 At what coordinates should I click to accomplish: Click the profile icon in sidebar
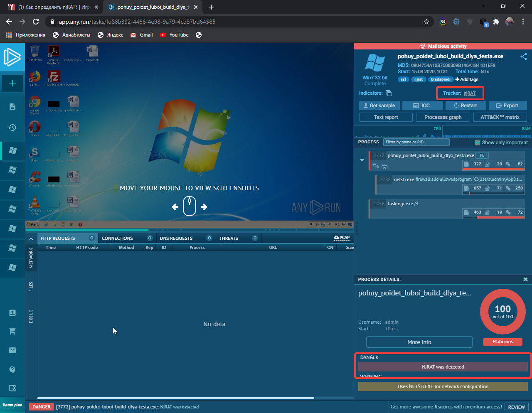12,313
